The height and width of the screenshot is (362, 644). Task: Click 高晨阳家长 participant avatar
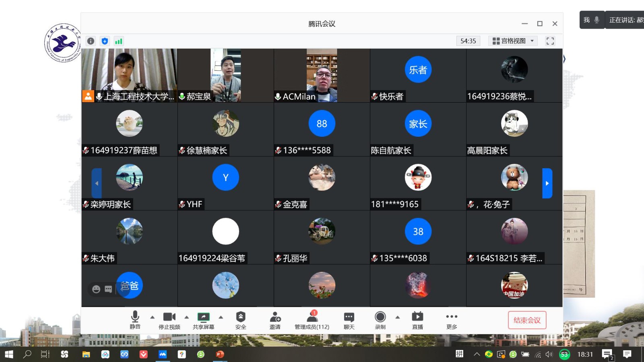(x=514, y=123)
